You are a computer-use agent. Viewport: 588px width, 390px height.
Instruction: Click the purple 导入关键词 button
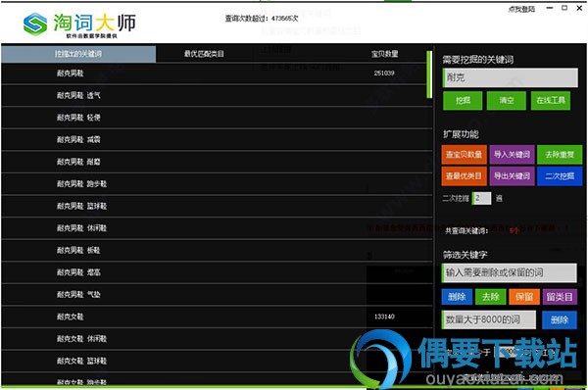tap(512, 155)
